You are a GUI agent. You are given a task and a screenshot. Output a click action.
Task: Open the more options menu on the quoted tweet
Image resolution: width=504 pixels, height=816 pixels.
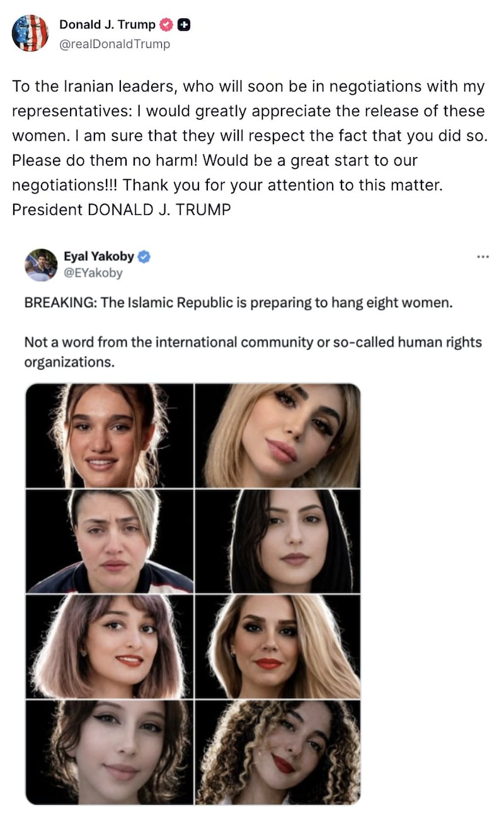pos(483,255)
